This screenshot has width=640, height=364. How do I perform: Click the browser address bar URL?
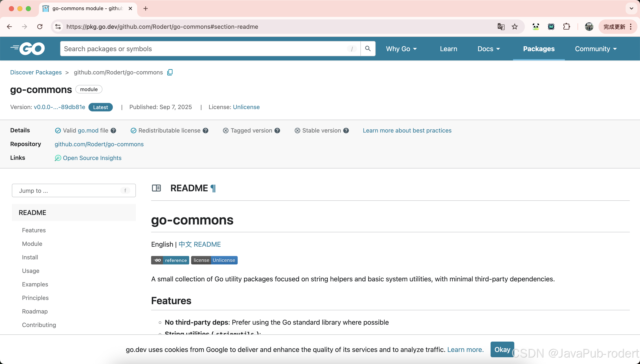click(x=162, y=26)
